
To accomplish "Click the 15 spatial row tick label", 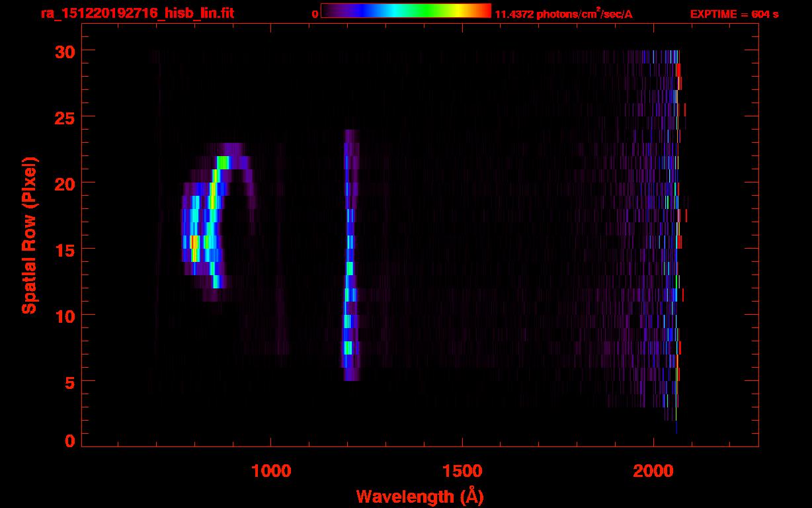I will [x=65, y=249].
